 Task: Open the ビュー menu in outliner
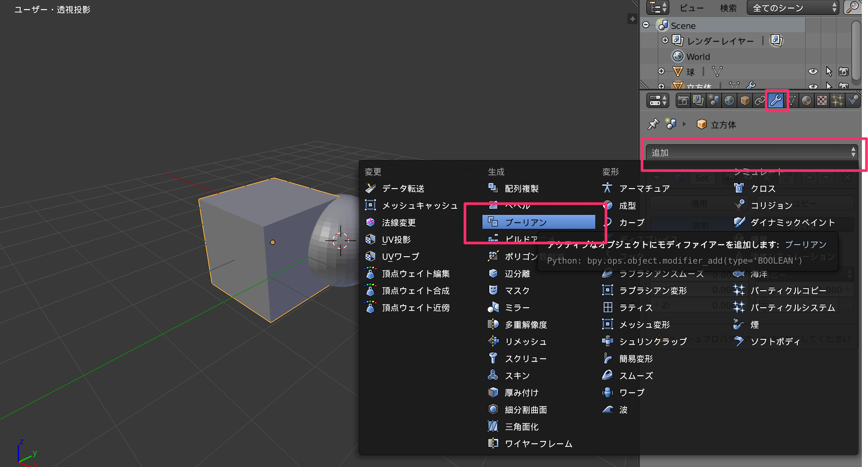692,8
